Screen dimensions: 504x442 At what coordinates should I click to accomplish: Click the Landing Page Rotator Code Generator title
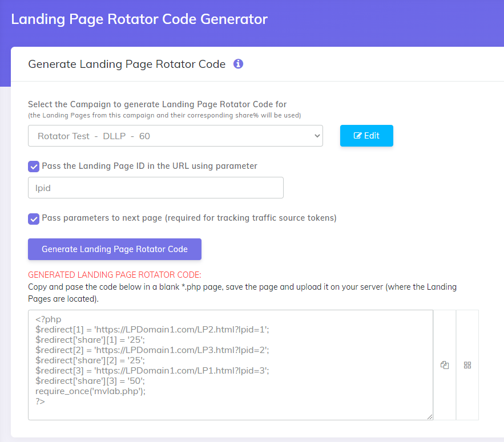click(x=141, y=19)
